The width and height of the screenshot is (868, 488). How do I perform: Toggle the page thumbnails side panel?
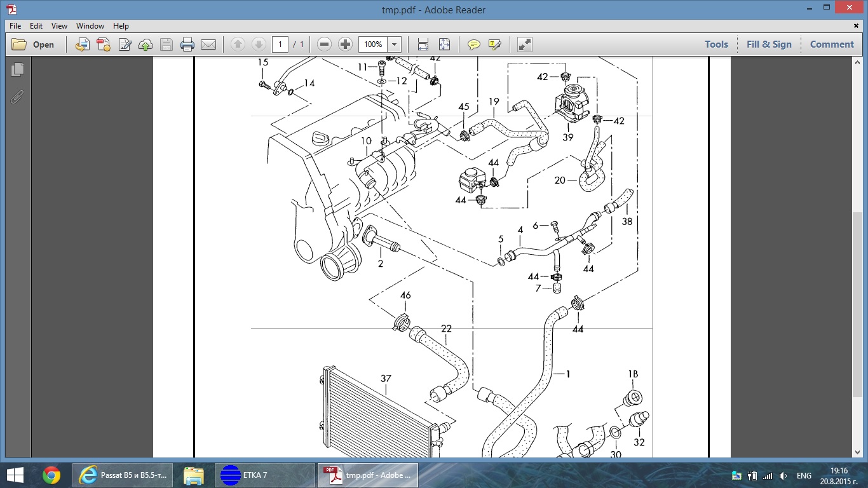(x=17, y=70)
